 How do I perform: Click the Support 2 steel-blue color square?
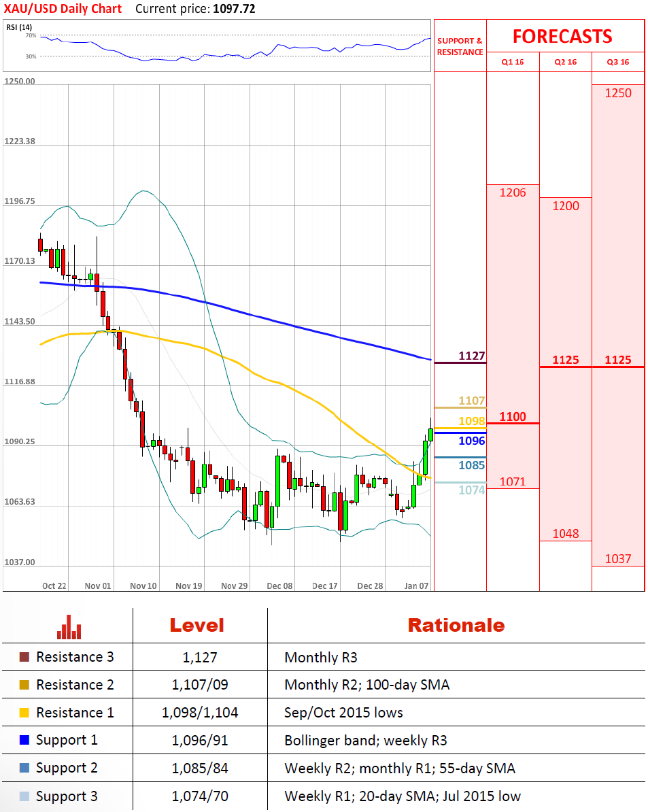(24, 768)
